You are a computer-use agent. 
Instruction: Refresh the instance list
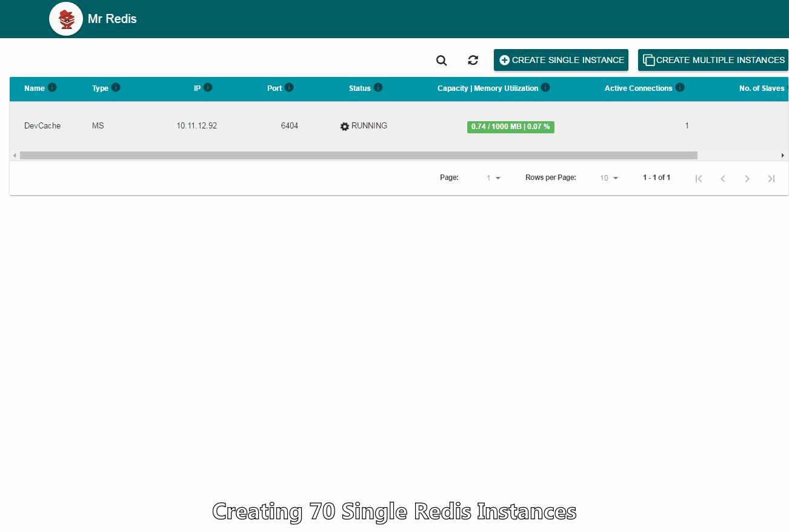click(x=473, y=60)
